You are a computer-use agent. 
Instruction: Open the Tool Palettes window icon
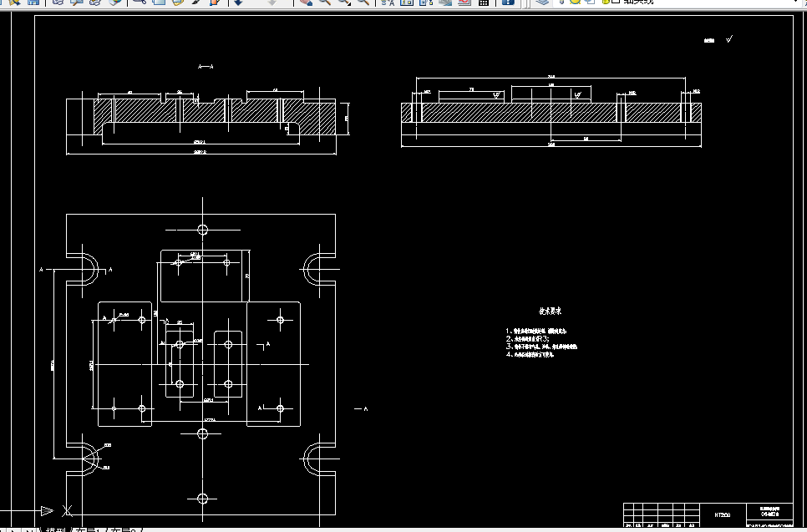coord(425,2)
